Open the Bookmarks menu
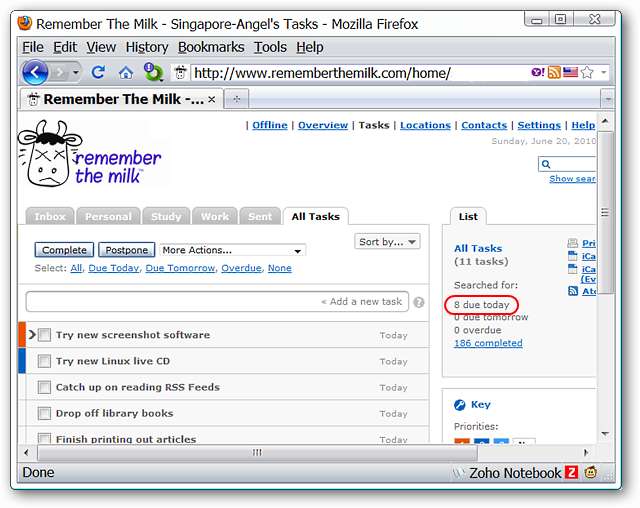640x508 pixels. click(x=211, y=47)
